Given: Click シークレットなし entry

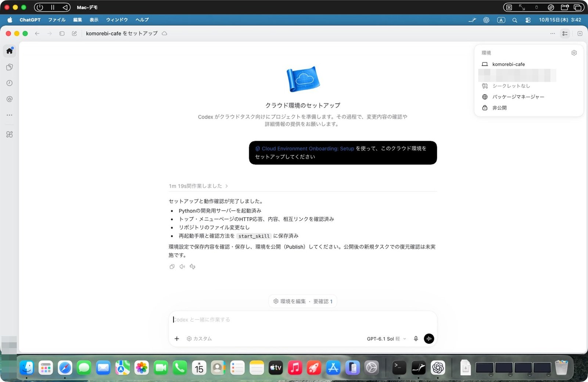Looking at the screenshot, I should (511, 86).
